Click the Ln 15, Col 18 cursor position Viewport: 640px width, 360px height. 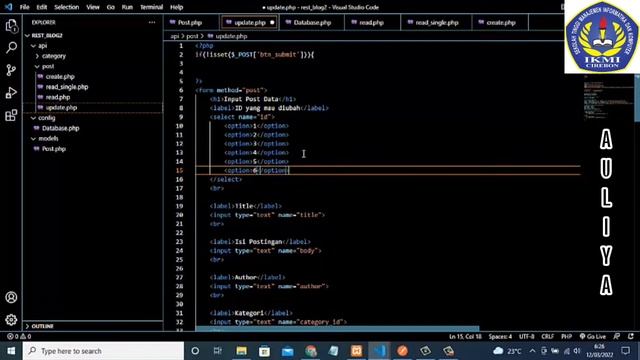[x=465, y=336]
